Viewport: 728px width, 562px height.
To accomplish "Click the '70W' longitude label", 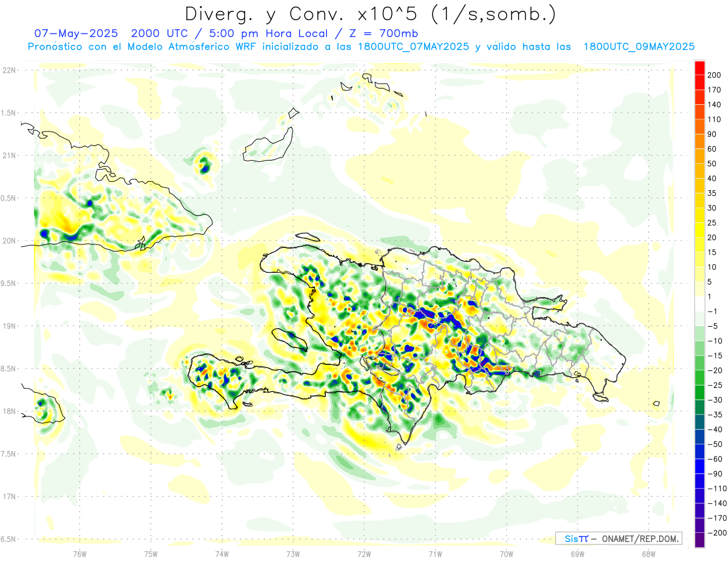I will pos(507,554).
